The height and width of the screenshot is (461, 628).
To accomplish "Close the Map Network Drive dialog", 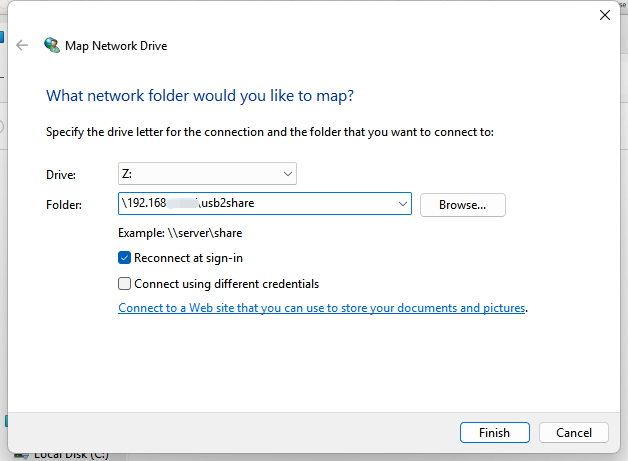I will 604,15.
